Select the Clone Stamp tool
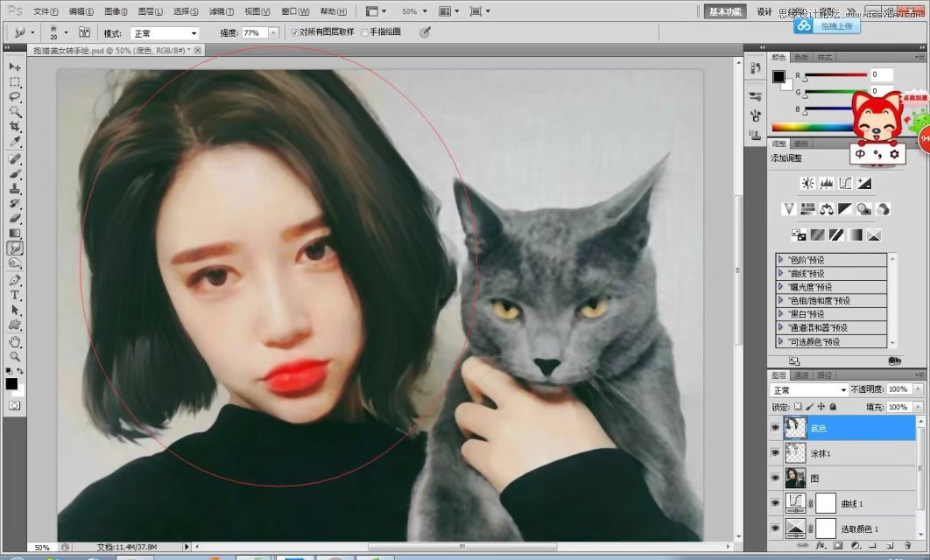Screen dimensions: 930x560 (15, 188)
